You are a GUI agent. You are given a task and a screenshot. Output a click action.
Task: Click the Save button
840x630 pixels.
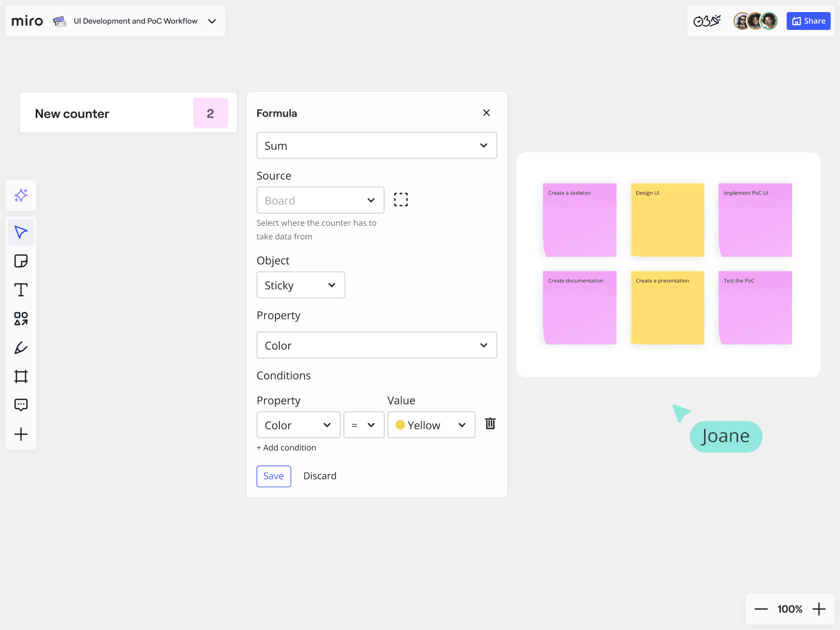274,476
